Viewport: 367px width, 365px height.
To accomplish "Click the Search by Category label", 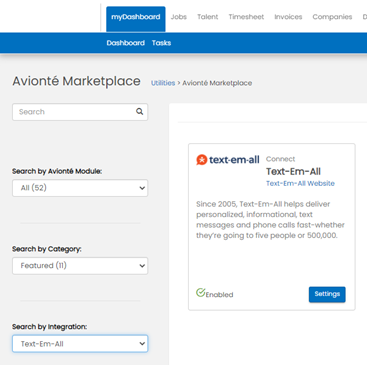I will 47,249.
